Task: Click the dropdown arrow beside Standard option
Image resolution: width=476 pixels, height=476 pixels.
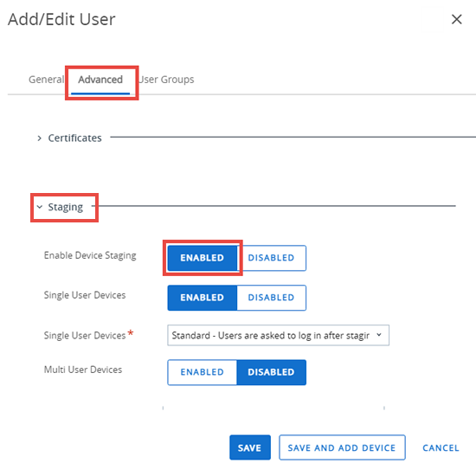Action: (379, 335)
